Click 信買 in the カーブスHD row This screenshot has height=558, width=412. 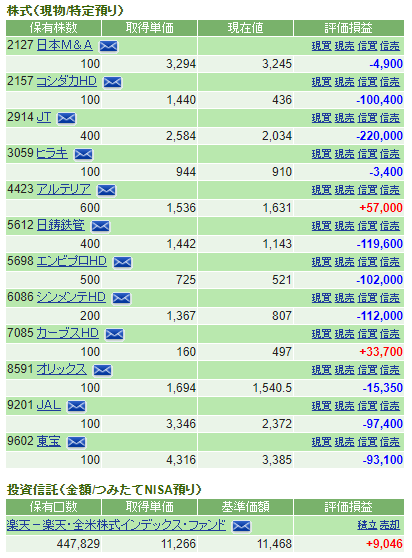point(367,333)
